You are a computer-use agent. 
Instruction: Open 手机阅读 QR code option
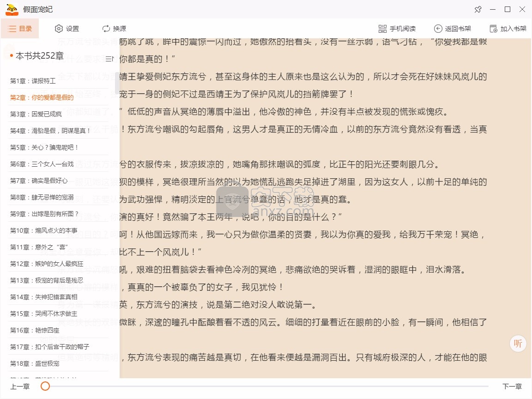tap(397, 29)
